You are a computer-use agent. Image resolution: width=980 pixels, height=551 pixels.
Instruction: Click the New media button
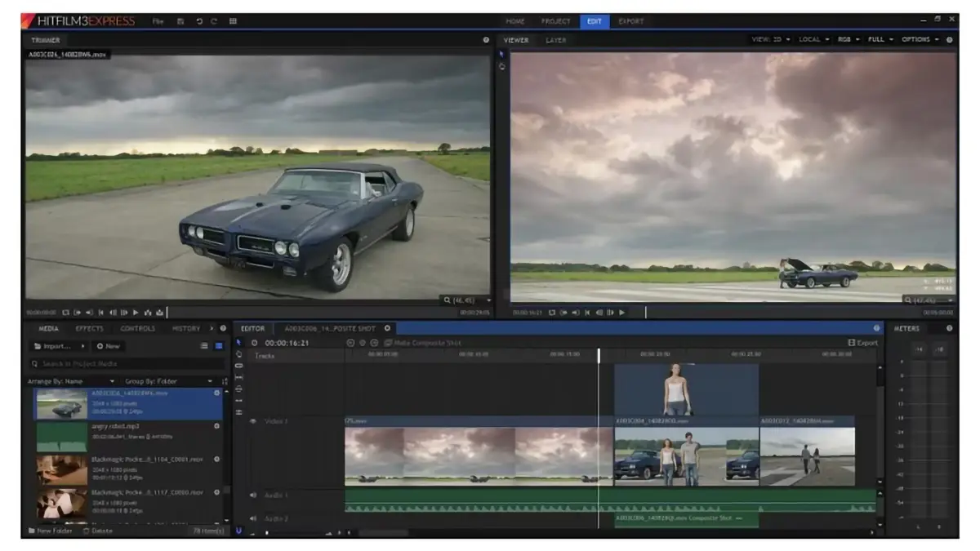(x=108, y=346)
